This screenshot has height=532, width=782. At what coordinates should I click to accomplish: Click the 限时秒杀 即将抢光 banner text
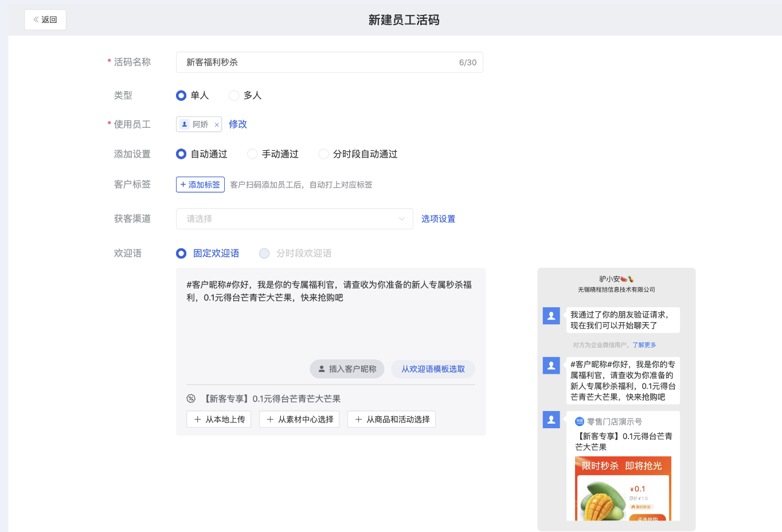pos(622,465)
